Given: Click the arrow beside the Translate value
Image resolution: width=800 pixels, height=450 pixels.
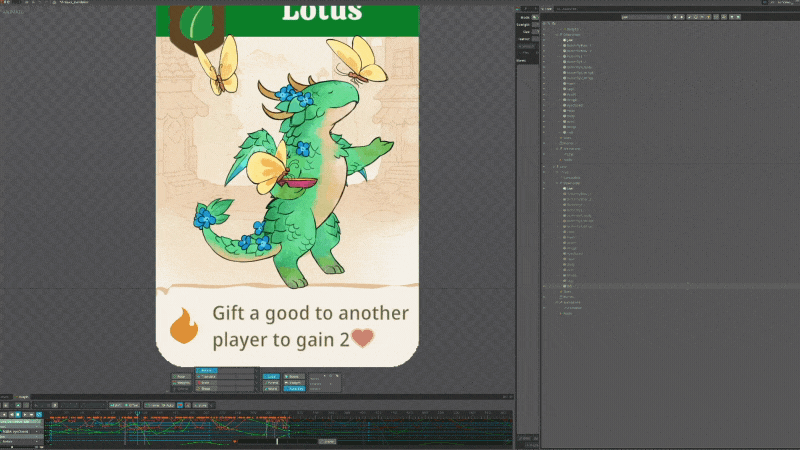Looking at the screenshot, I should click(257, 377).
